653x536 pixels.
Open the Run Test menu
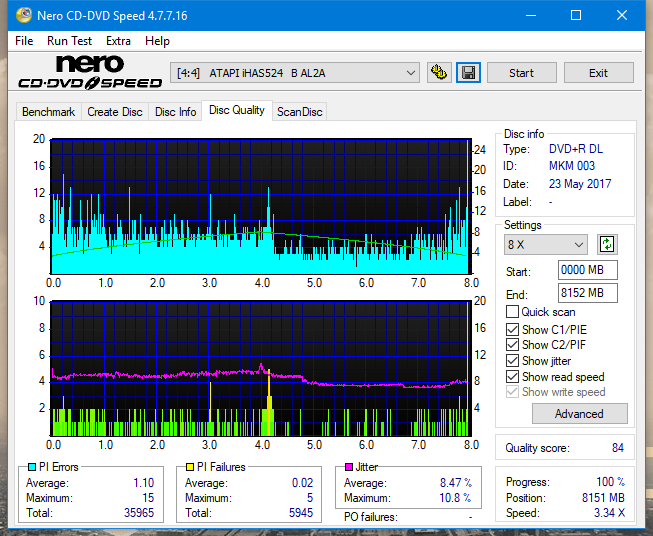tap(69, 41)
